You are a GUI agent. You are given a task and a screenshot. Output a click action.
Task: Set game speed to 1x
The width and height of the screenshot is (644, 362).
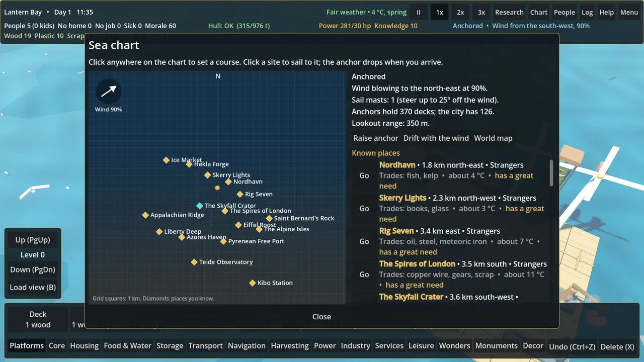pos(440,12)
